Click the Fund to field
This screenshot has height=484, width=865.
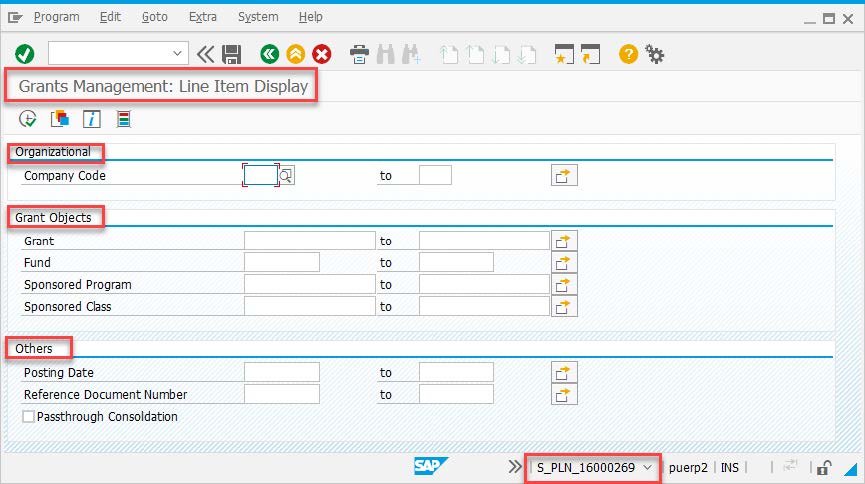click(x=456, y=262)
